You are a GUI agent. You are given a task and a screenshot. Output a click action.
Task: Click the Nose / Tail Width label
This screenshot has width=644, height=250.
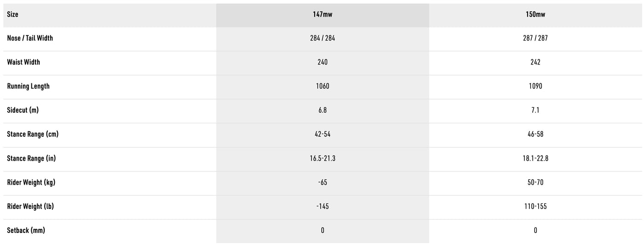click(30, 38)
